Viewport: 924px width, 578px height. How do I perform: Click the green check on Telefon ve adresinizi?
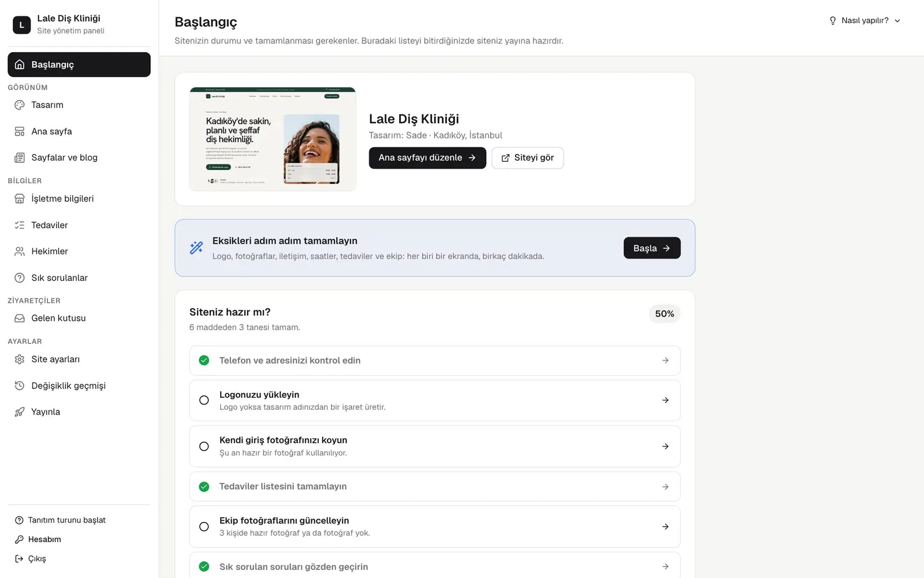204,361
